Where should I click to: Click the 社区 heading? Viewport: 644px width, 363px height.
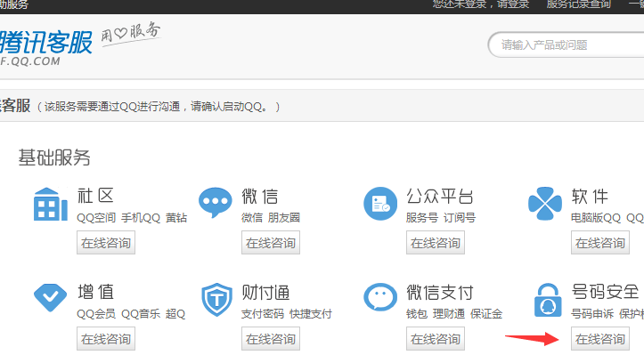(x=95, y=196)
